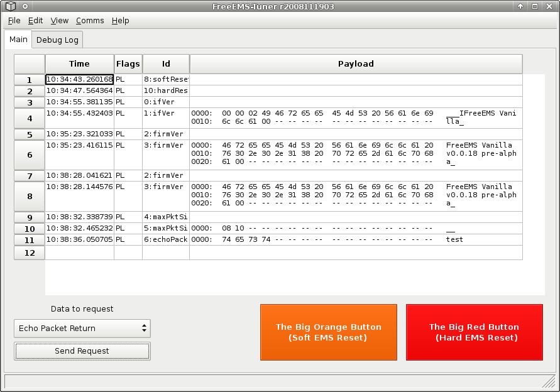Click time cell 10:34:55.381135
Screen dimensions: 560x392
(79, 102)
